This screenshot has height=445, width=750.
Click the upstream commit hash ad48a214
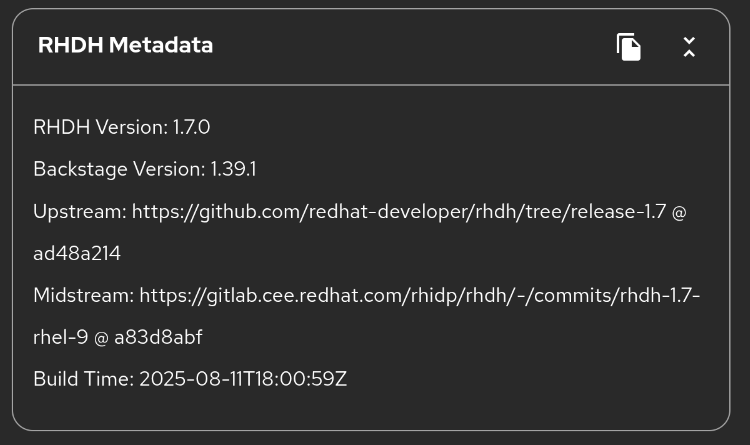77,254
